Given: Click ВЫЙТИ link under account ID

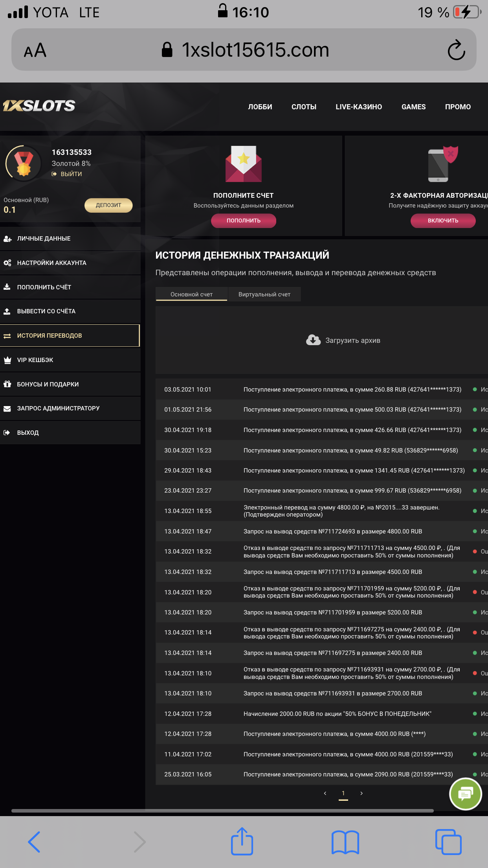Looking at the screenshot, I should click(71, 174).
